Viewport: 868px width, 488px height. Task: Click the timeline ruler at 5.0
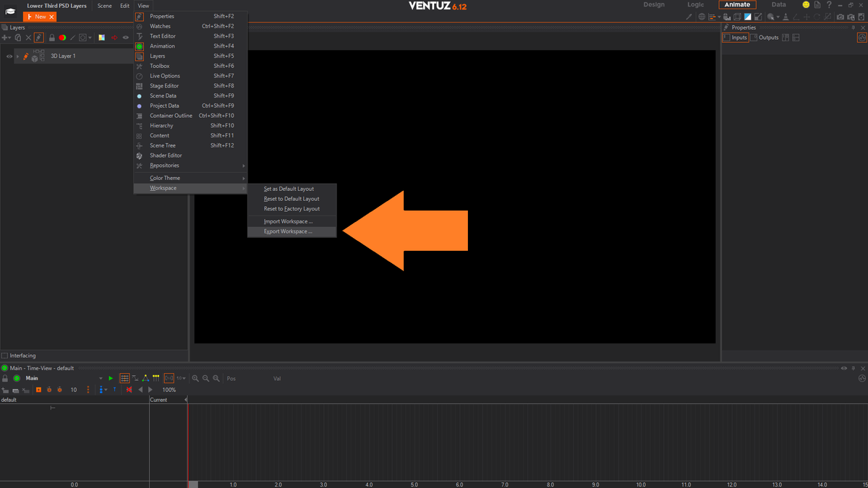click(x=414, y=484)
